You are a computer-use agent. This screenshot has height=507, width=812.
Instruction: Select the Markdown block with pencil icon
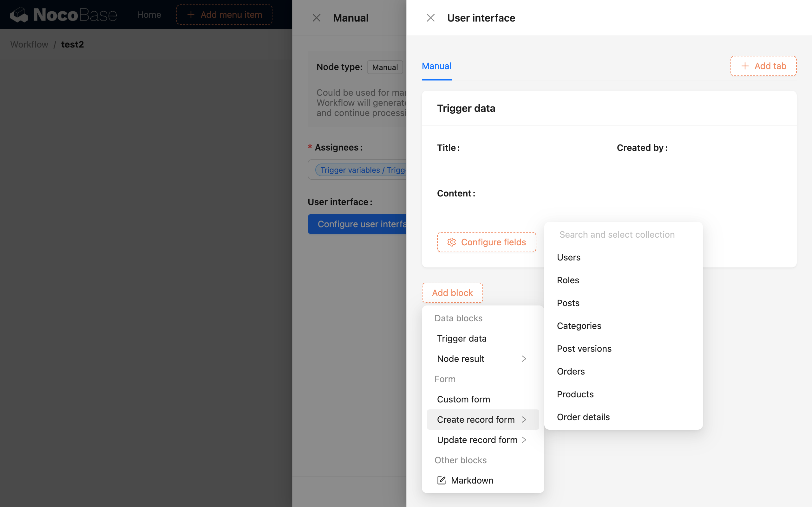coord(471,480)
